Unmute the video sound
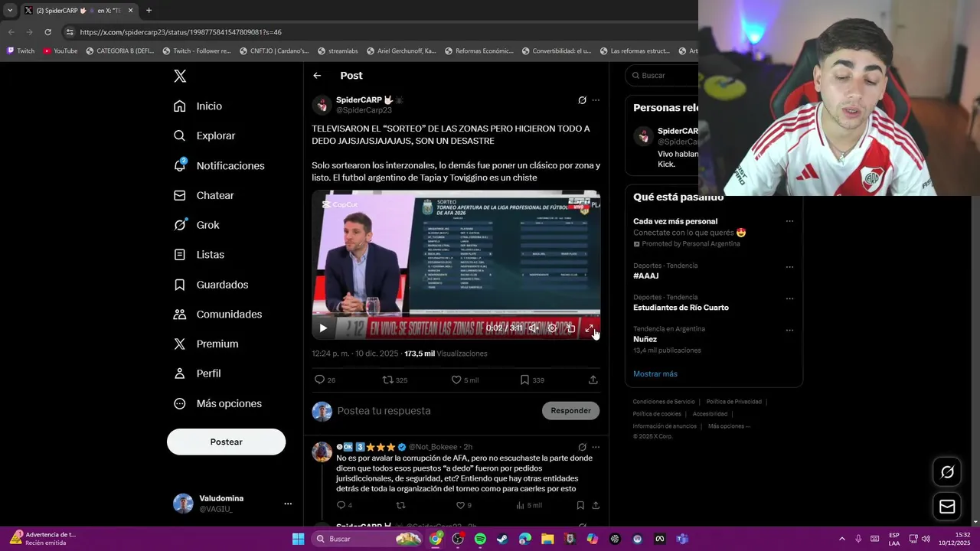The height and width of the screenshot is (551, 980). click(x=534, y=328)
